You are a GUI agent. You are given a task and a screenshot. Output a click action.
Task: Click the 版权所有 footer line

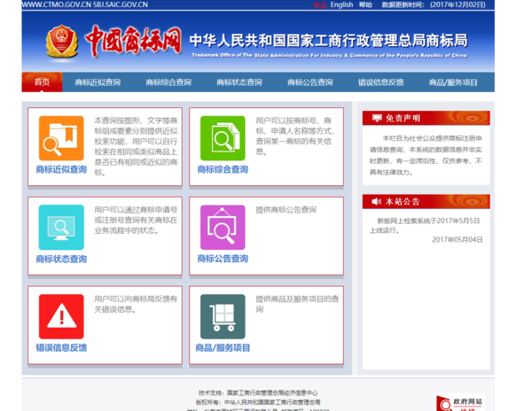click(258, 402)
